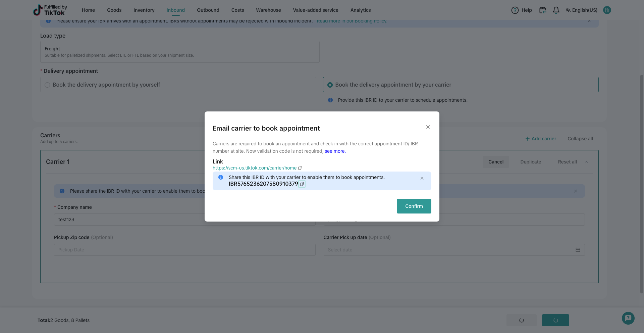Image resolution: width=644 pixels, height=333 pixels.
Task: Open the chat support bubble
Action: click(628, 318)
